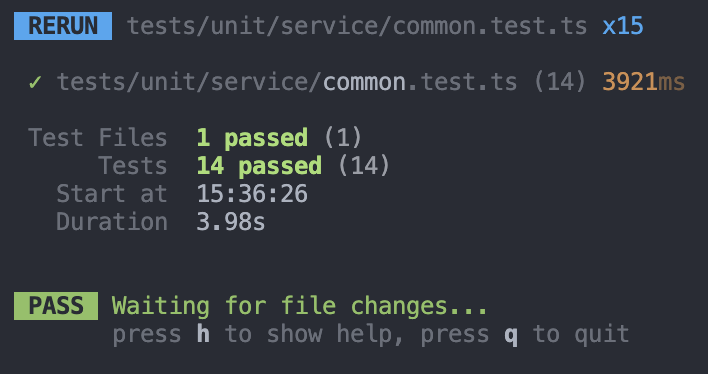
Task: Click the Tests label
Action: 133,165
